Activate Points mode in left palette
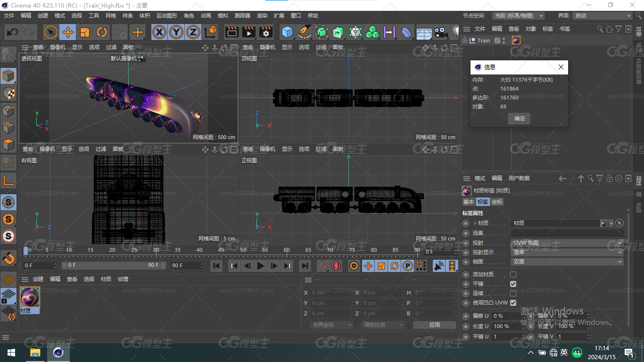 (x=8, y=111)
